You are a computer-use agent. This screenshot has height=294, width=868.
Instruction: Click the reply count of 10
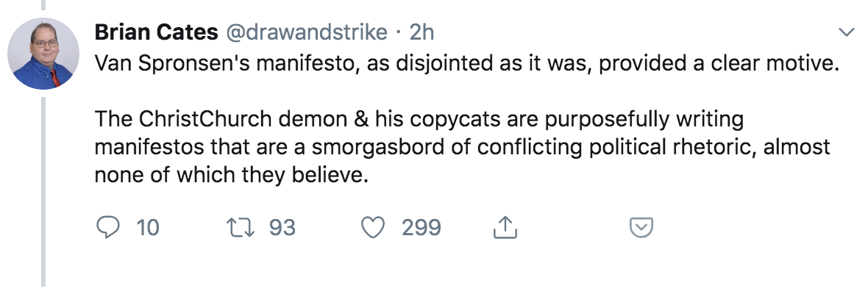click(148, 228)
